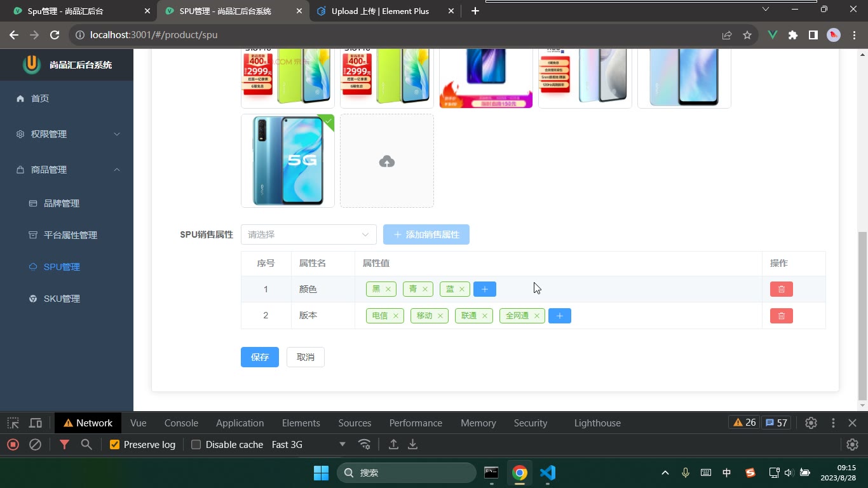Reload the browser page
Screen dimensions: 868x488
click(55, 35)
